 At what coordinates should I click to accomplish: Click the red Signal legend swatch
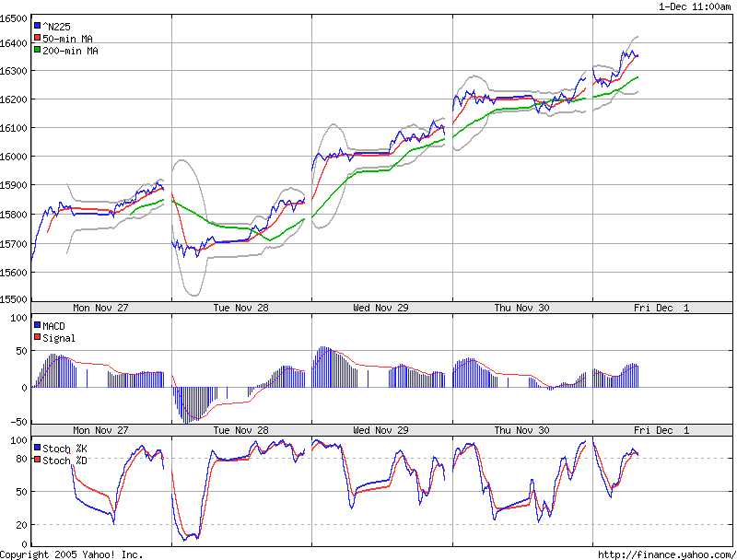click(x=38, y=337)
